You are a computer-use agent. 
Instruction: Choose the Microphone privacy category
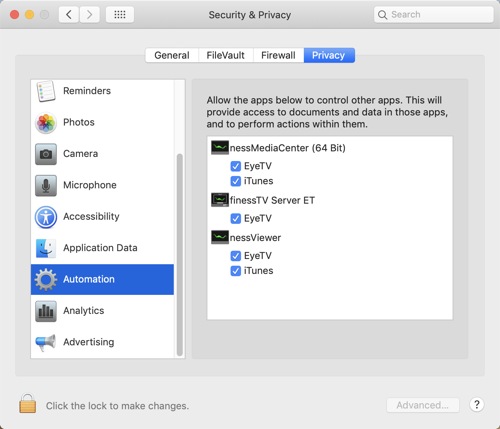pos(102,185)
